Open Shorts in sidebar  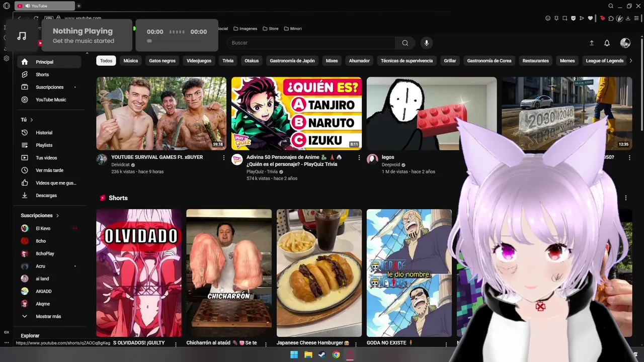[49, 74]
